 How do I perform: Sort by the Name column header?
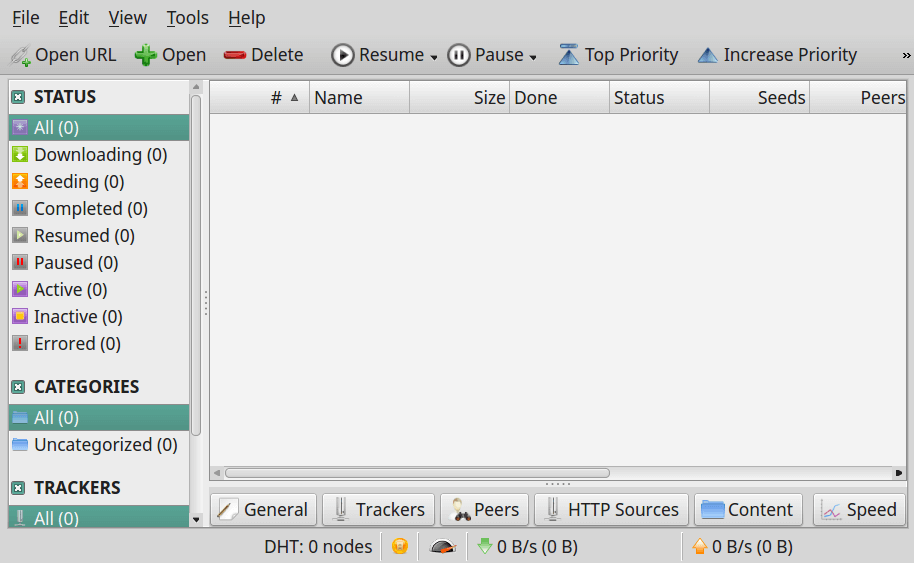coord(360,97)
